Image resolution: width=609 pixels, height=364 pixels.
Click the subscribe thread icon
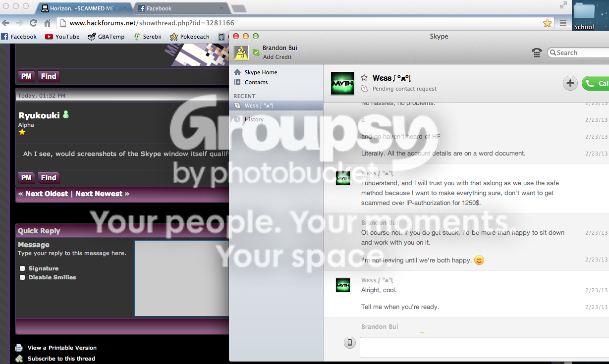point(19,359)
